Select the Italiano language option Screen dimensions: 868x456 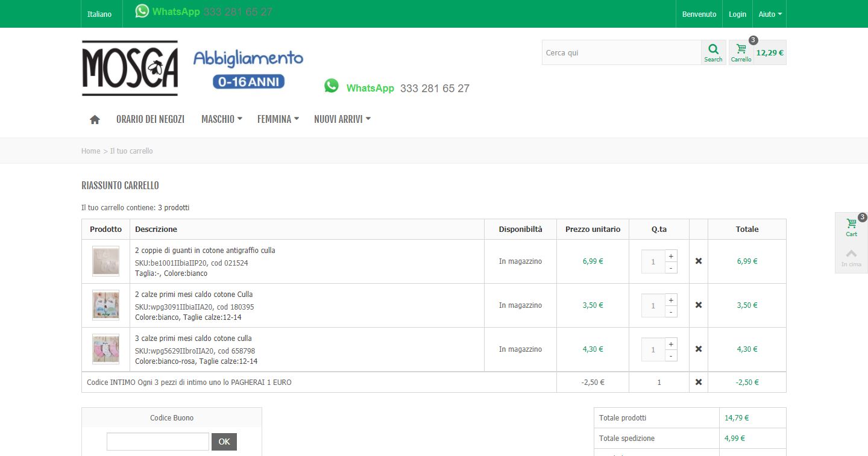[x=99, y=14]
